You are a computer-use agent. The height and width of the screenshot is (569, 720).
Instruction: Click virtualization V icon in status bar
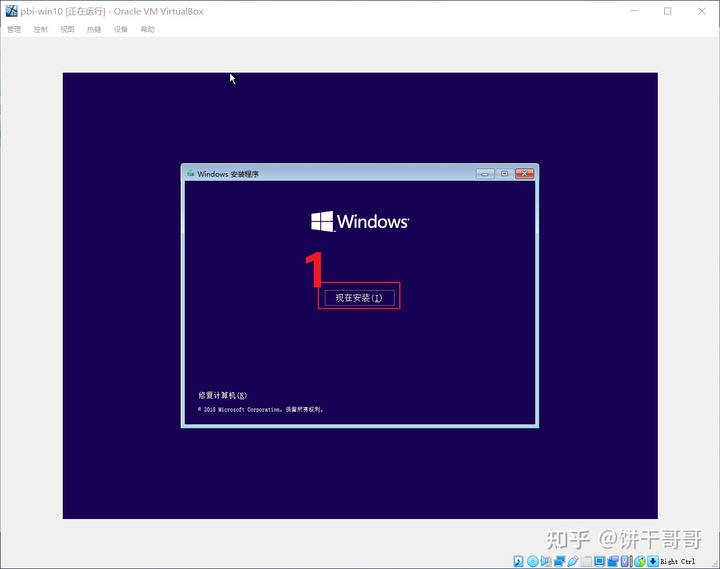[x=625, y=561]
